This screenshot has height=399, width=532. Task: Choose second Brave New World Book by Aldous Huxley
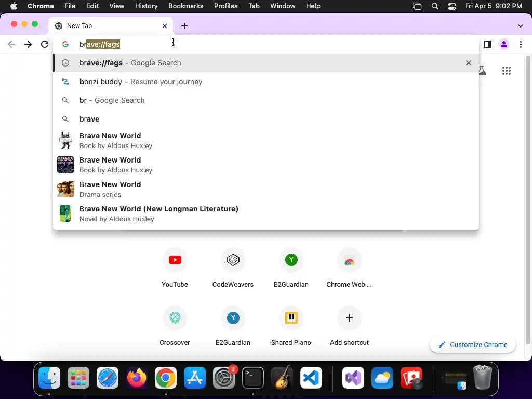pyautogui.click(x=266, y=165)
